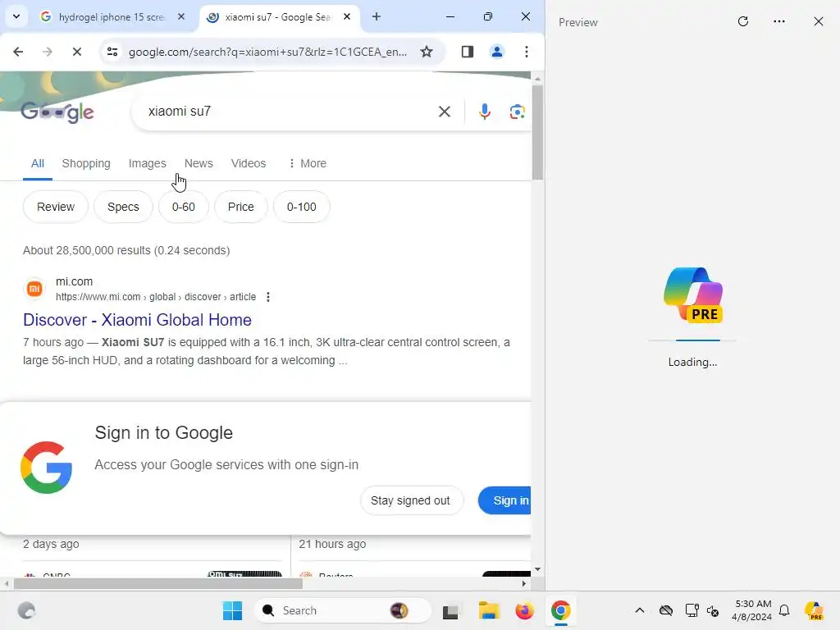Open Windows Start menu
The width and height of the screenshot is (840, 630).
coord(232,610)
